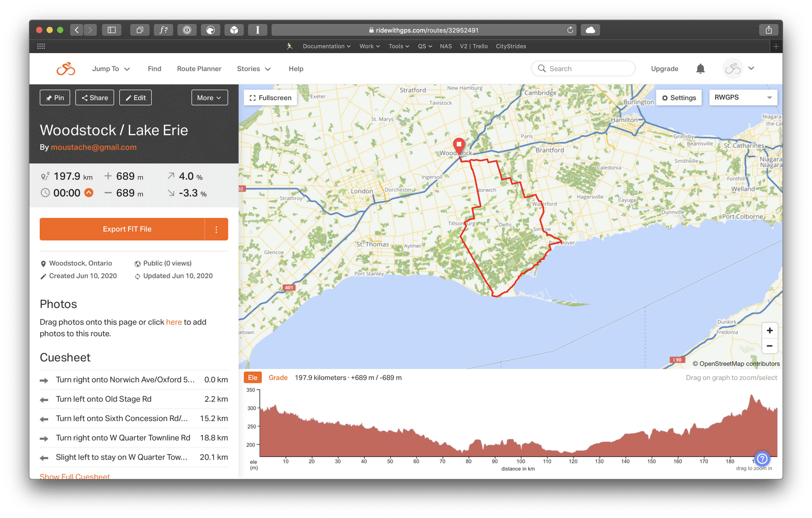Open kebab menu beside Export FIT File

[217, 229]
